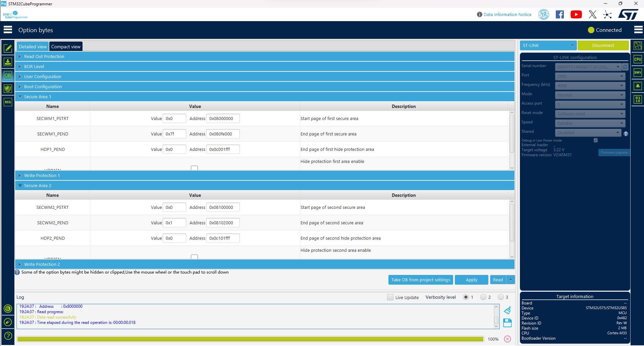The height and width of the screenshot is (346, 644).
Task: Select the Erasing & programming icon
Action: pos(8,62)
